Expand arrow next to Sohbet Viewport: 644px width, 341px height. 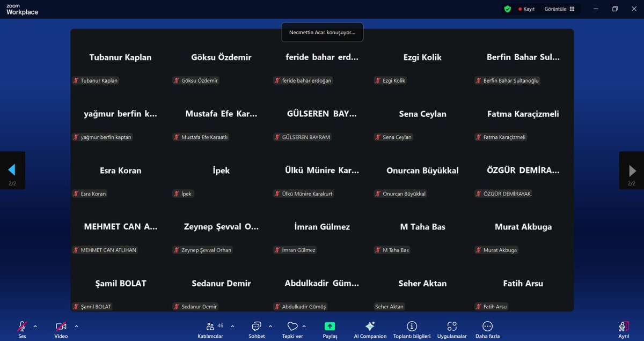click(270, 326)
